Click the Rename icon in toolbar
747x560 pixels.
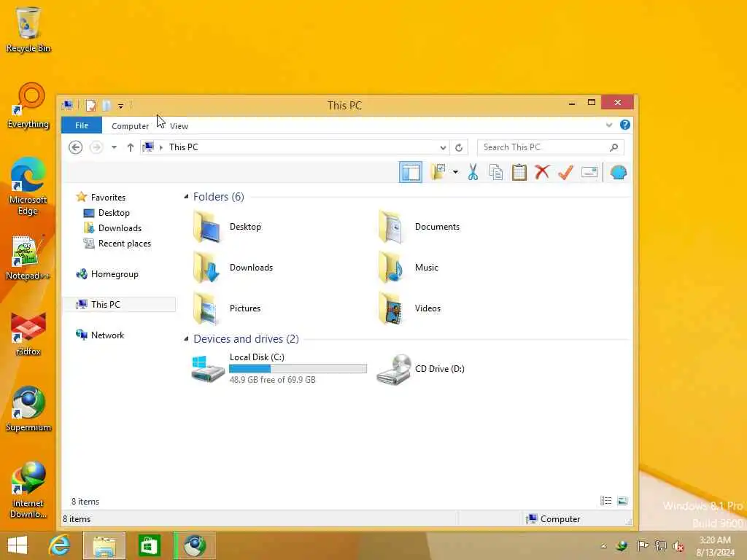click(x=589, y=172)
